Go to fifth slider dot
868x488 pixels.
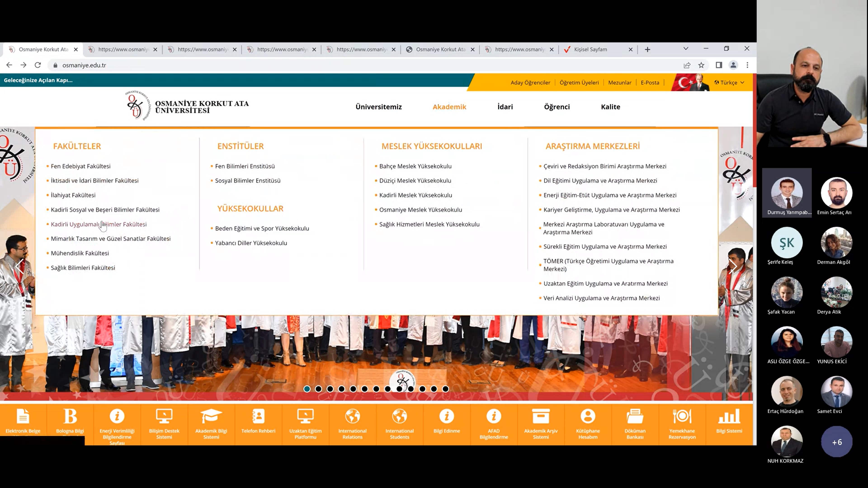[353, 389]
